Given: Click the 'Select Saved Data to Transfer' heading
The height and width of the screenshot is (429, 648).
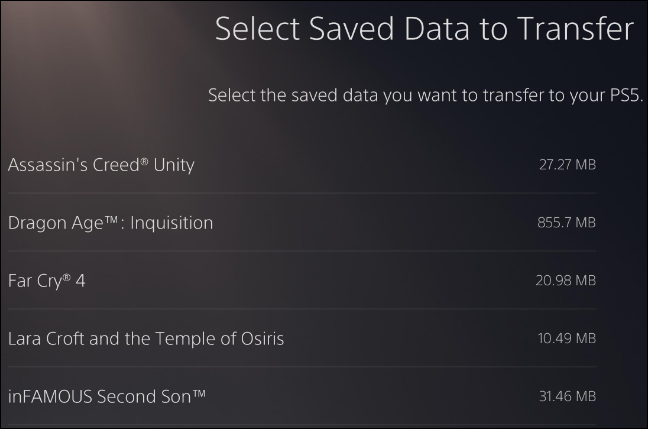Looking at the screenshot, I should coord(424,30).
